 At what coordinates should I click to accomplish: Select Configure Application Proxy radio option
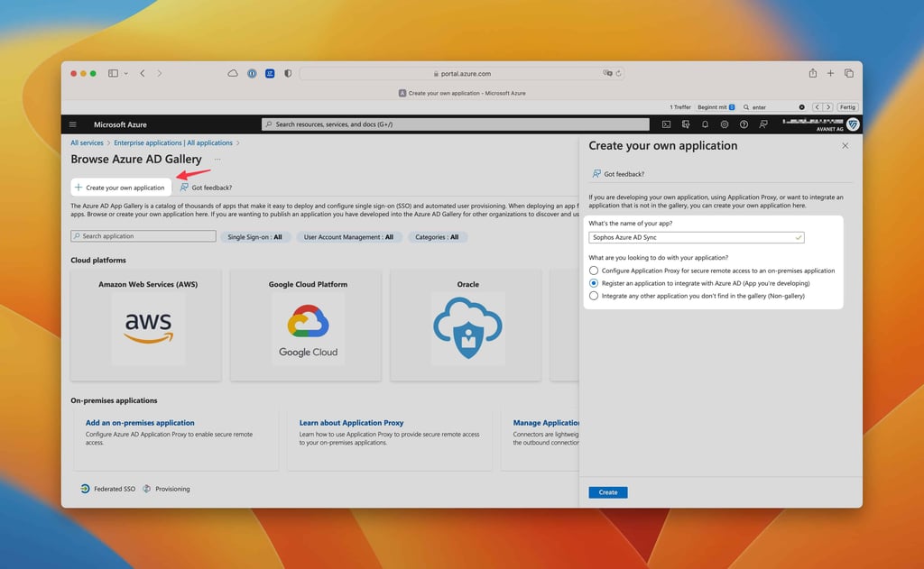pos(594,271)
